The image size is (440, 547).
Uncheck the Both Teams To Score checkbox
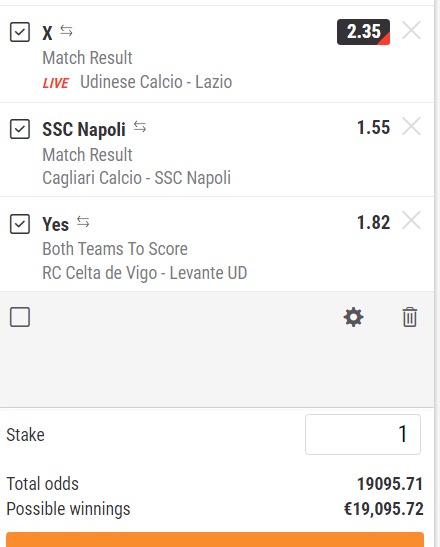point(20,224)
